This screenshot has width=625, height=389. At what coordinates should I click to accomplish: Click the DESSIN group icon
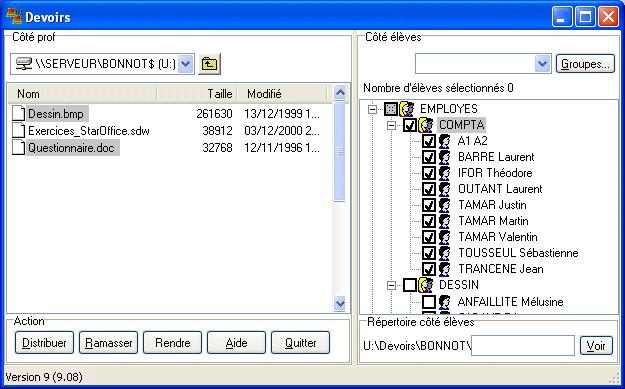point(426,285)
